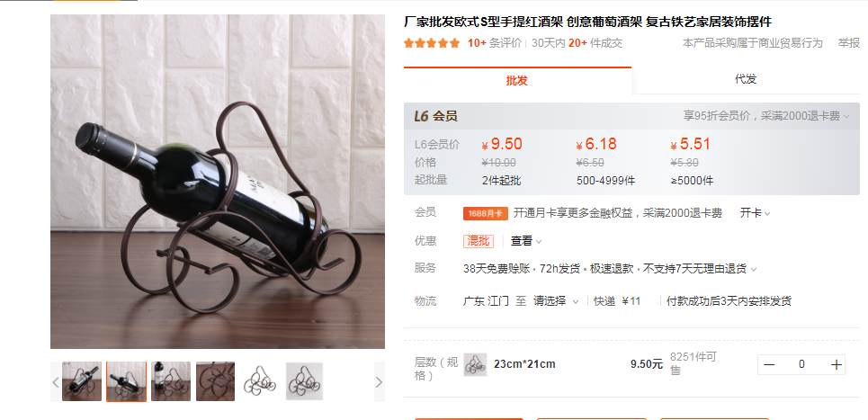
Task: Open the 10+ 条评价 reviews link
Action: 495,43
